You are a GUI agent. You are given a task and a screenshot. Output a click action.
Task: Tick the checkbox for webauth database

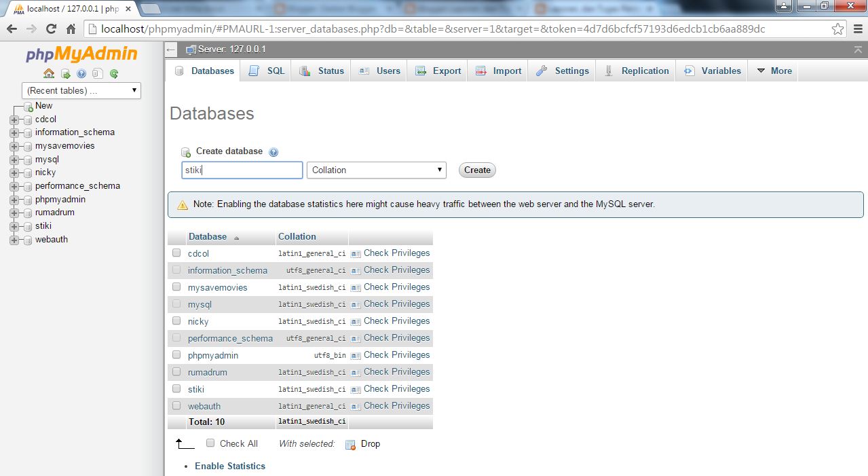coord(176,405)
